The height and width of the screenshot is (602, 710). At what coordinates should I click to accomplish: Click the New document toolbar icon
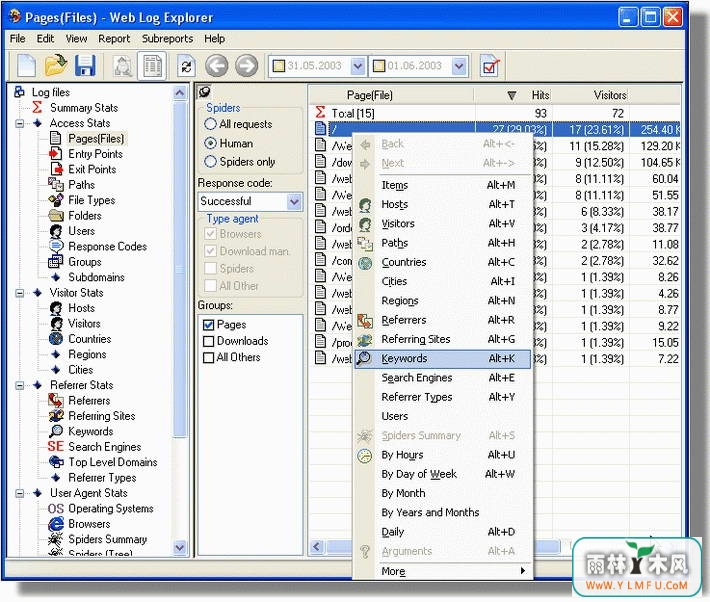coord(26,66)
